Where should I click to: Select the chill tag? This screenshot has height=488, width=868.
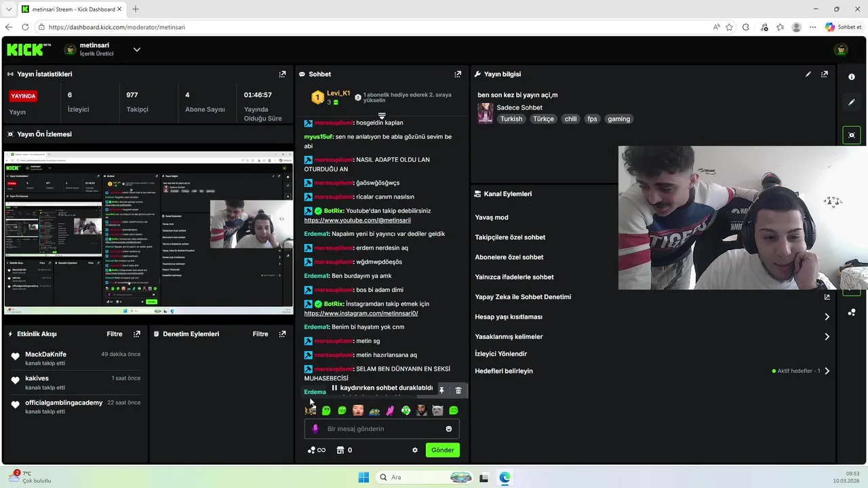click(x=570, y=119)
